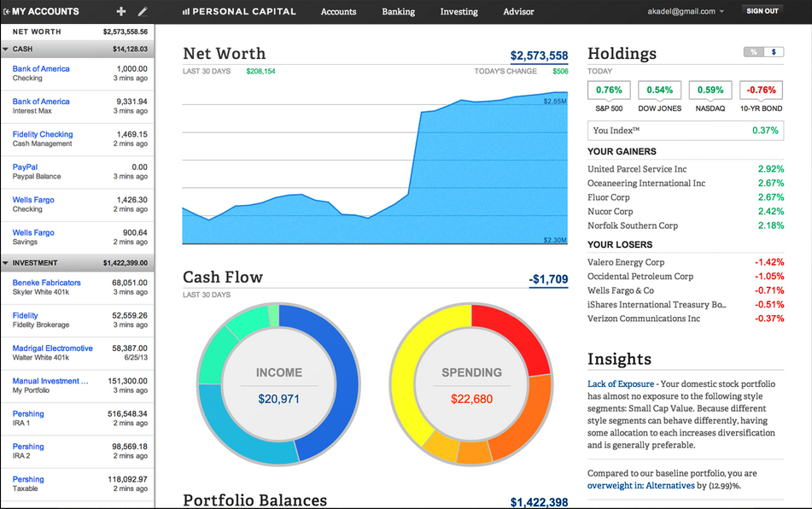Click the Dow Jones index box
Viewport: 812px width, 509px height.
[659, 91]
